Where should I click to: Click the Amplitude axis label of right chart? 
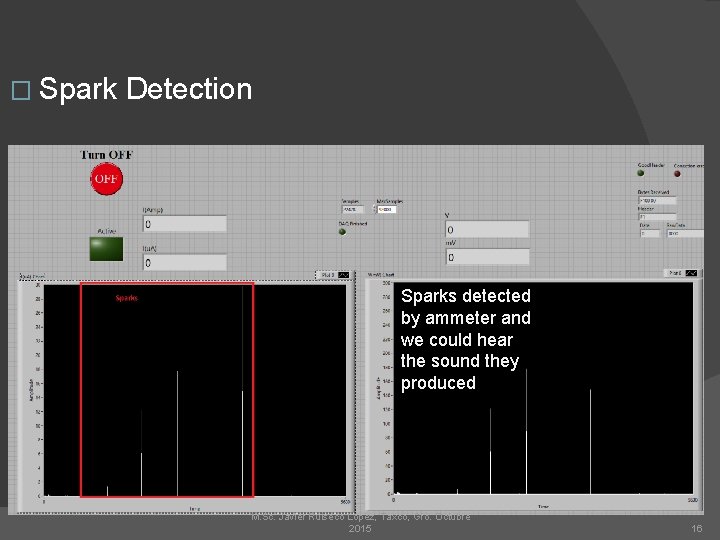[x=379, y=388]
